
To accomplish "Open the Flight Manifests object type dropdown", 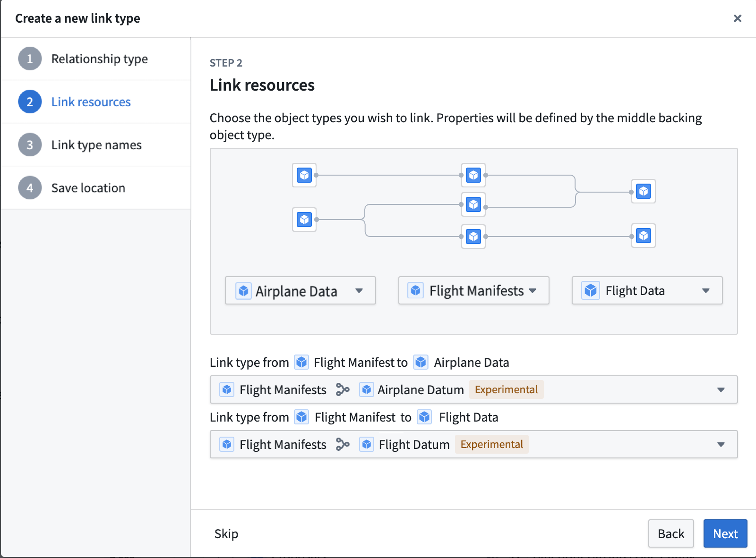I will click(533, 291).
